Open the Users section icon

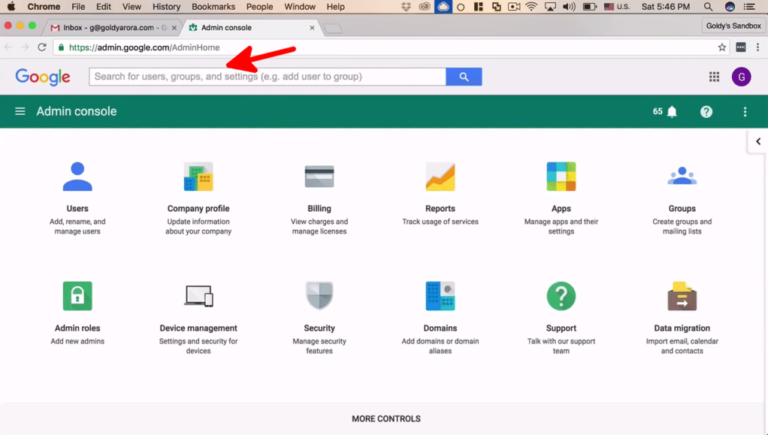click(77, 176)
